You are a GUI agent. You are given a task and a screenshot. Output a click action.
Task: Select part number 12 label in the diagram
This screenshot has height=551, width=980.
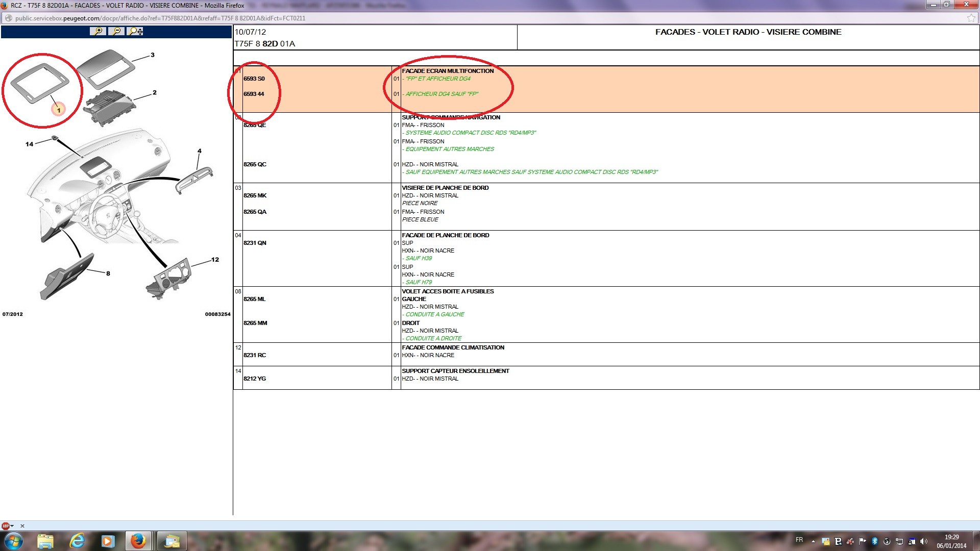[215, 260]
